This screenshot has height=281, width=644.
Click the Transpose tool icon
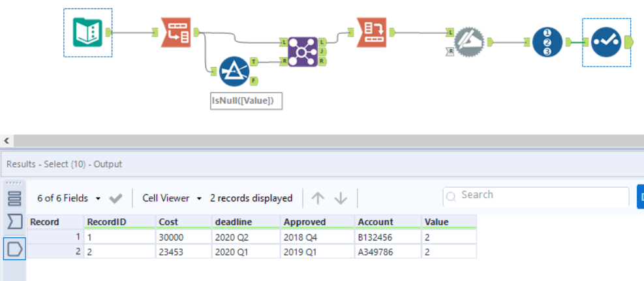pyautogui.click(x=176, y=33)
